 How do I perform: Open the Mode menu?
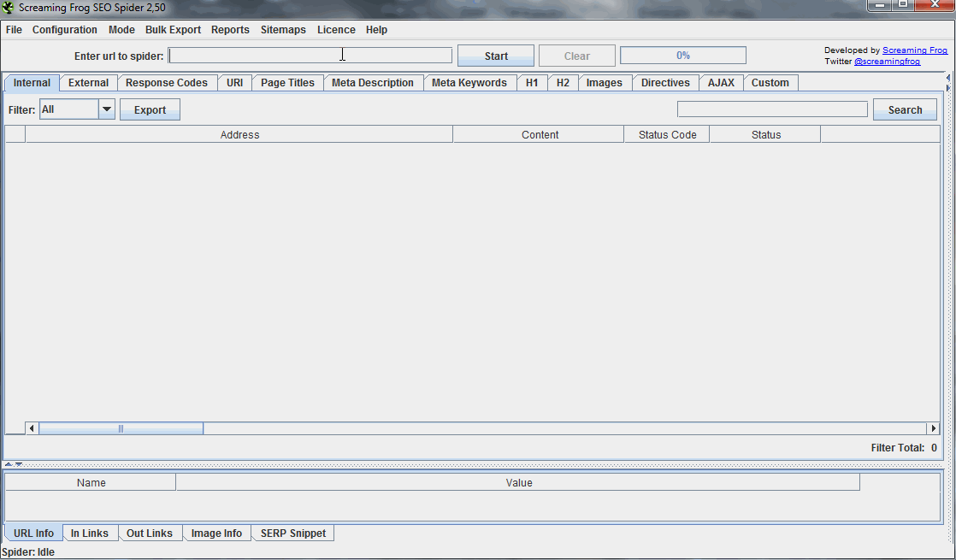pyautogui.click(x=121, y=30)
